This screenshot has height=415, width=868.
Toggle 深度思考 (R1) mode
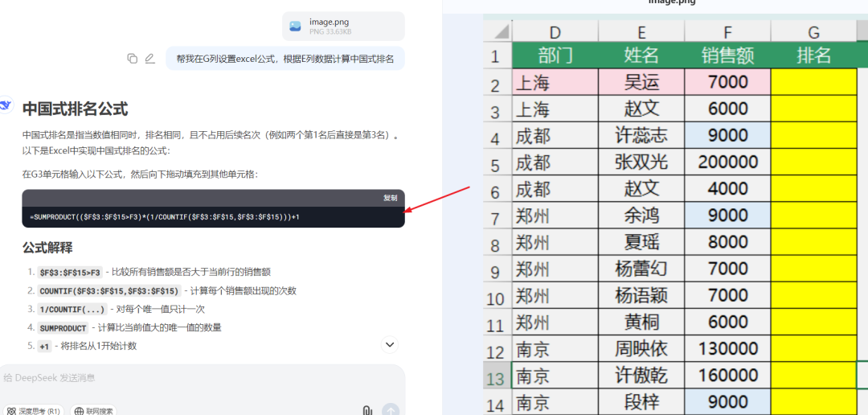tap(35, 411)
